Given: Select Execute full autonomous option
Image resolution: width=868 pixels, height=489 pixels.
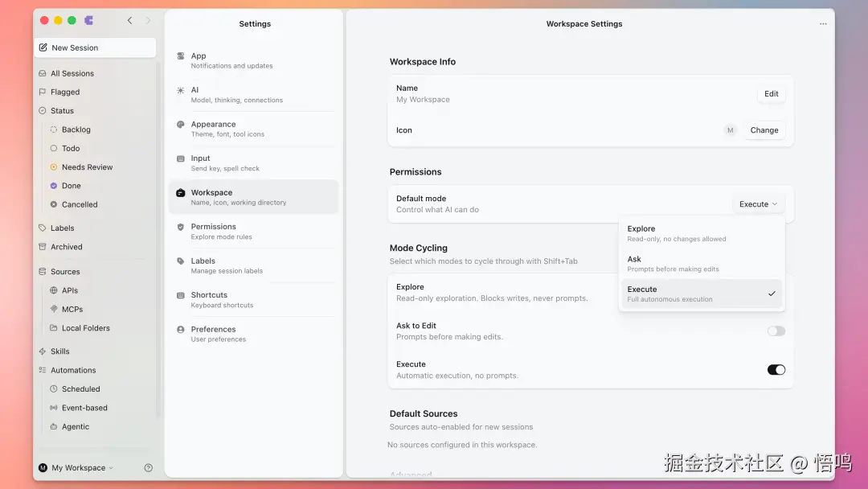Looking at the screenshot, I should click(701, 294).
